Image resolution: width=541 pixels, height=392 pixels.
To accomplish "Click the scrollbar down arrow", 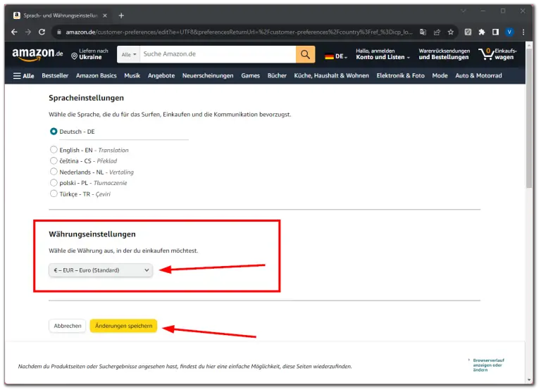I will 529,380.
